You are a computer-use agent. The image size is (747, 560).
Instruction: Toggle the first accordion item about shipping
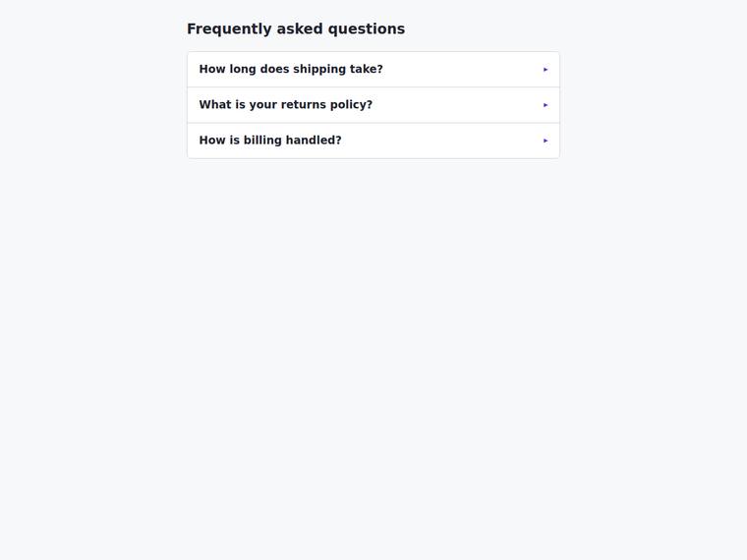(373, 70)
